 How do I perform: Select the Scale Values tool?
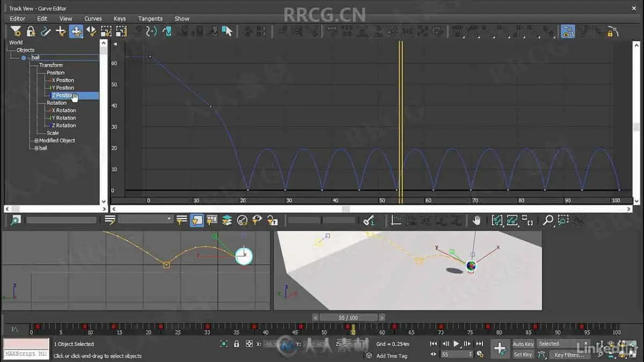pyautogui.click(x=121, y=31)
